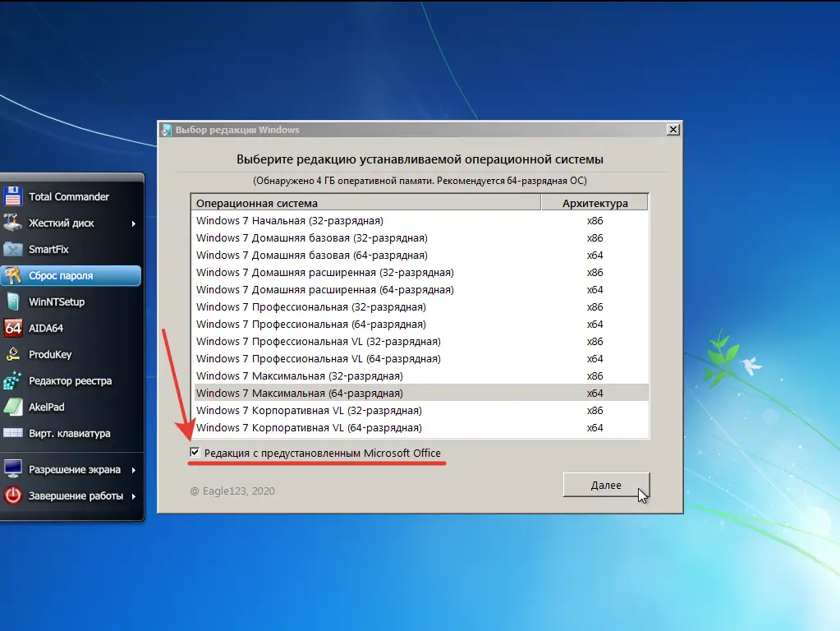Select Windows 7 Домашняя базовая (64-разрядная)
This screenshot has height=631, width=840.
tap(420, 256)
